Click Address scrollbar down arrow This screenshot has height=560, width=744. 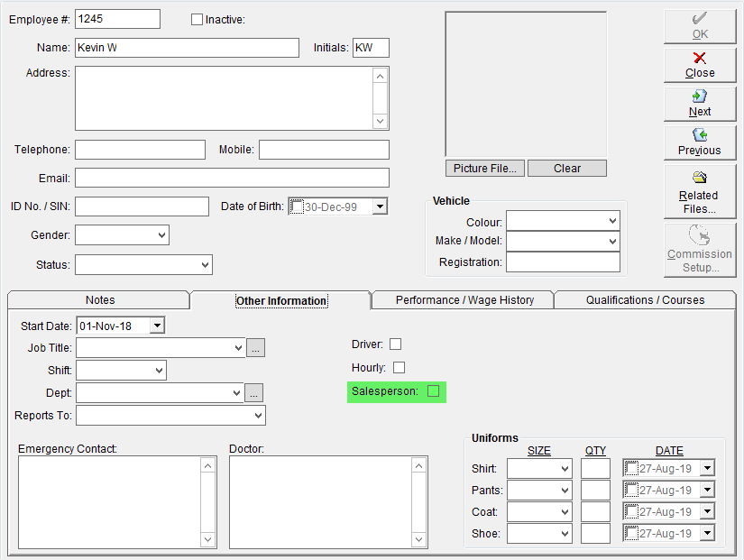pyautogui.click(x=380, y=121)
